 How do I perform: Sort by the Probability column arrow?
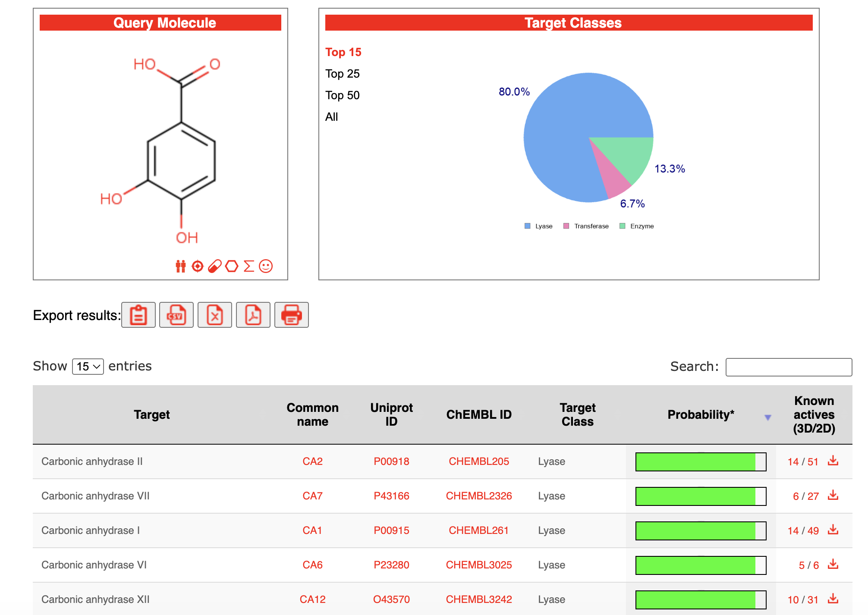tap(767, 417)
